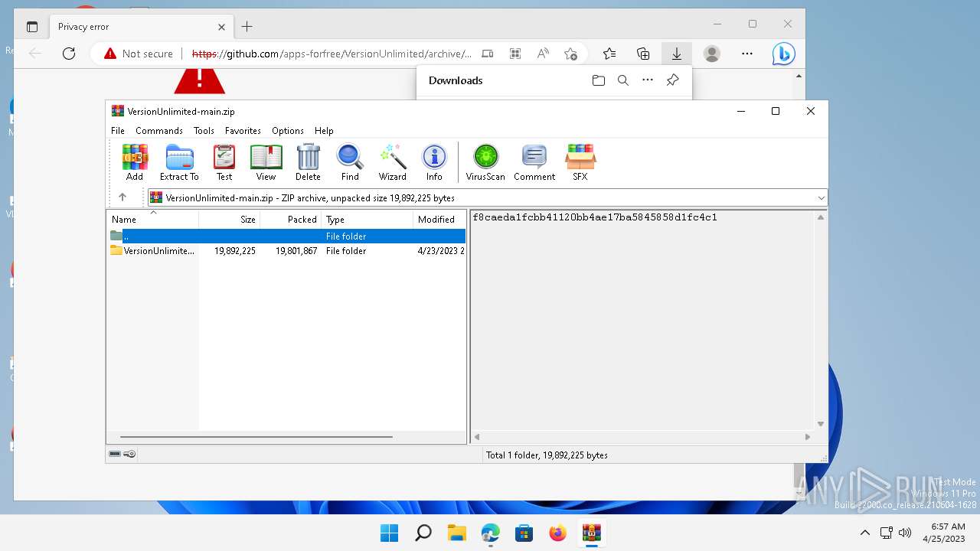Viewport: 980px width, 551px height.
Task: Click Edge Read aloud icon
Action: point(543,54)
